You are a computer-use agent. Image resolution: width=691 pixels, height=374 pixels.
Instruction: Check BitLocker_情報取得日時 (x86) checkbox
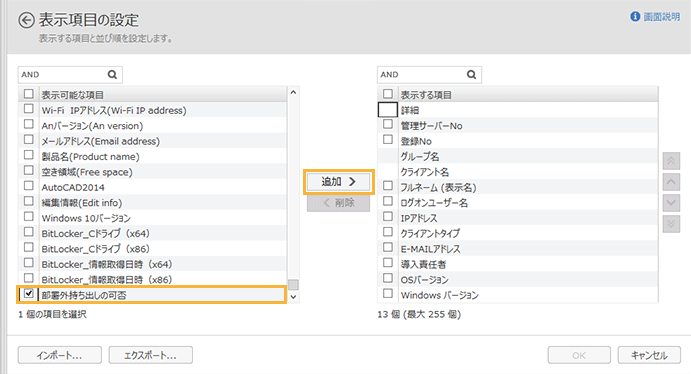pos(29,278)
